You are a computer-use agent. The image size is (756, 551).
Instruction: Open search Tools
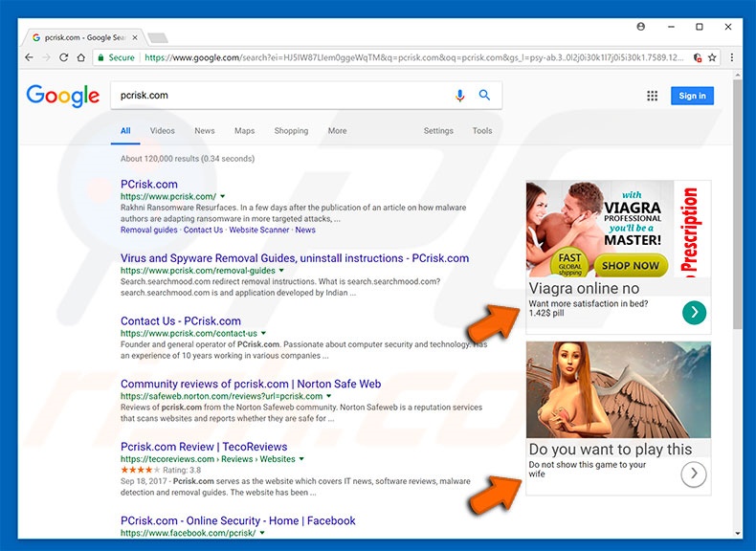(x=482, y=131)
